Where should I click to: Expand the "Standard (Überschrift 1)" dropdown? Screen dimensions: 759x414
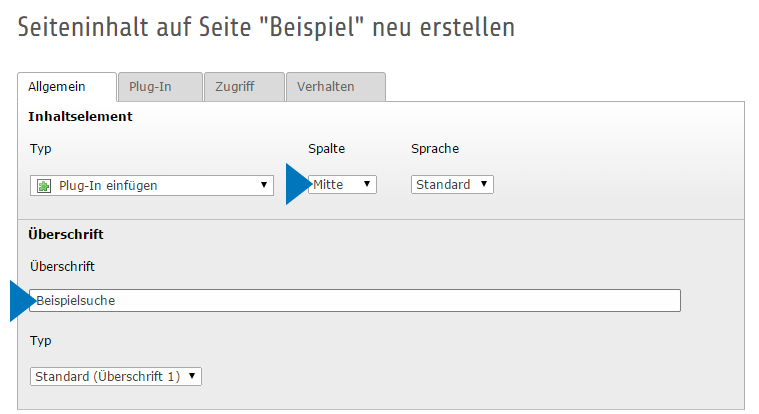116,377
